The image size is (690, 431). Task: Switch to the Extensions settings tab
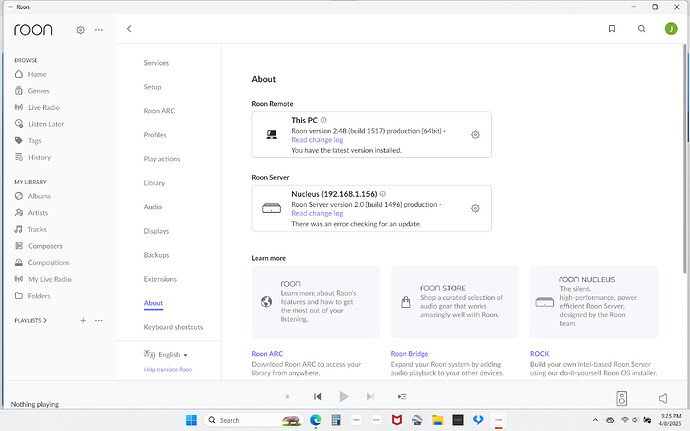160,279
